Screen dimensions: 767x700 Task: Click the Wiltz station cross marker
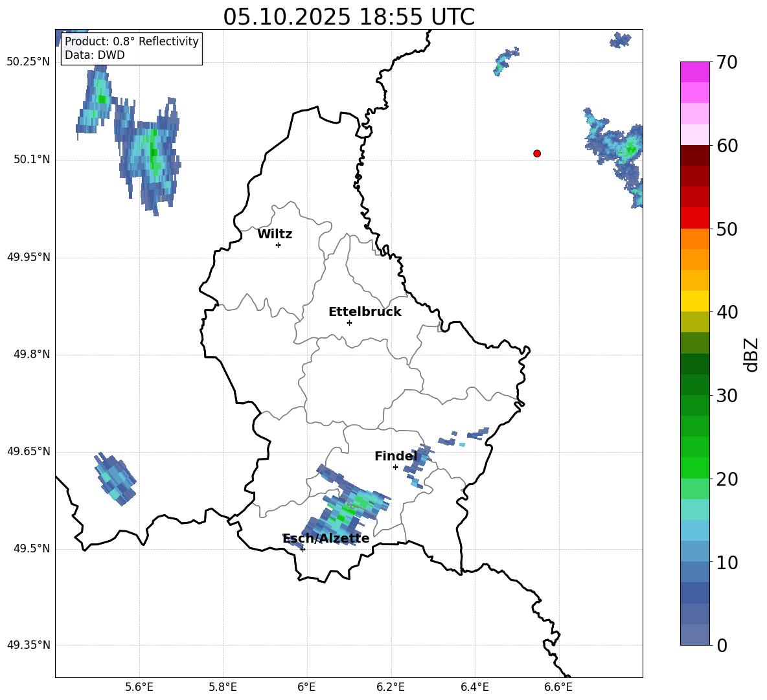tap(279, 245)
